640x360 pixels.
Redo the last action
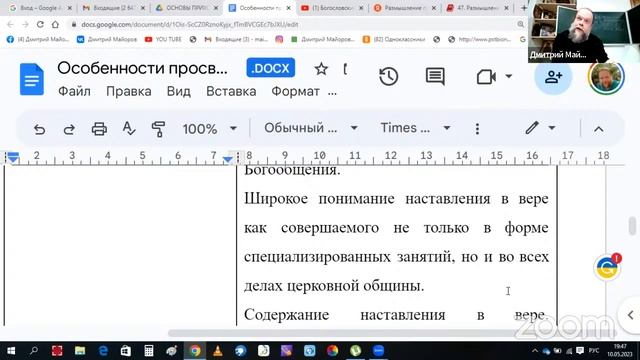pyautogui.click(x=69, y=129)
